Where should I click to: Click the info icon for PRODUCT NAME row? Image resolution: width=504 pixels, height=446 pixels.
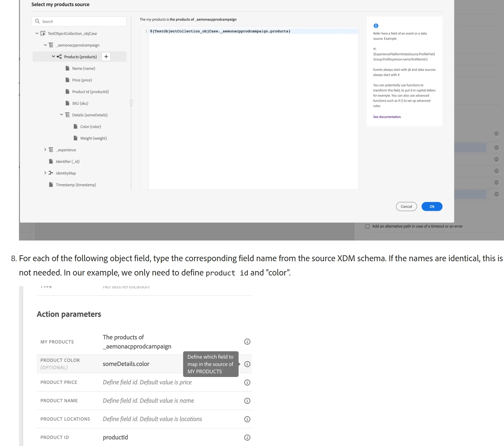[x=247, y=401]
